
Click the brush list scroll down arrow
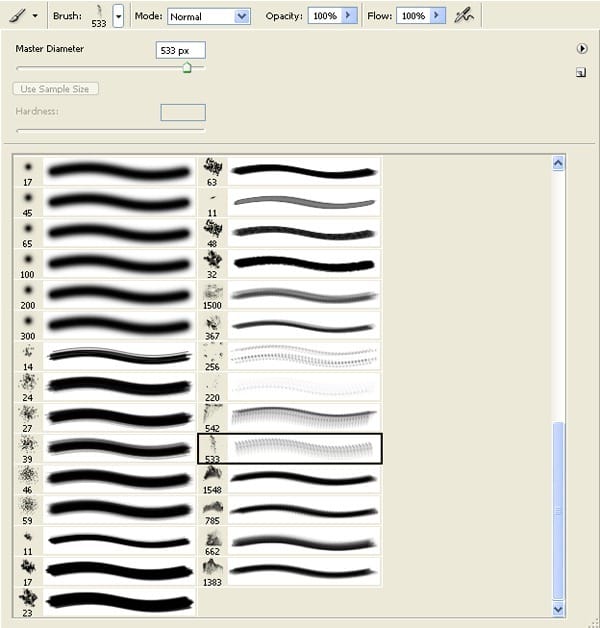[558, 609]
